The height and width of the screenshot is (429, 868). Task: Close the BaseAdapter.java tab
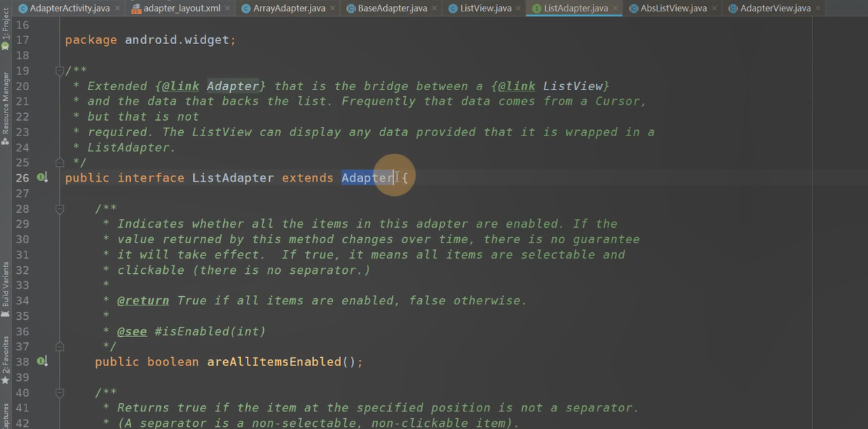435,8
